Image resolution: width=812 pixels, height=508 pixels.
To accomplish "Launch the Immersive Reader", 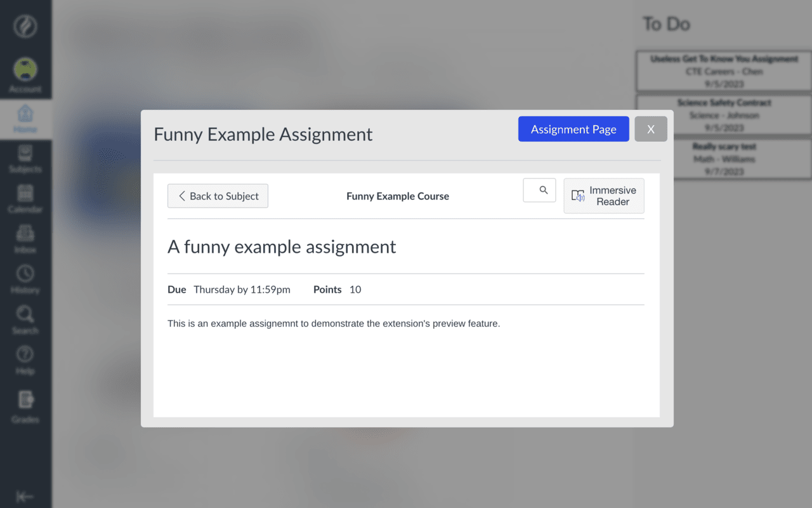I will pyautogui.click(x=604, y=196).
